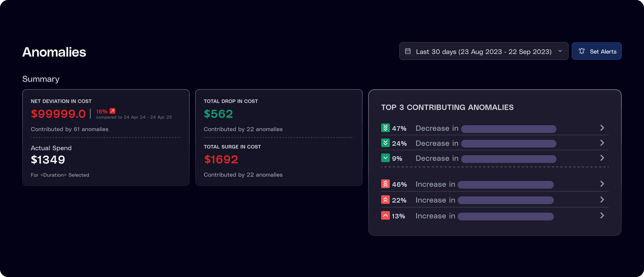Screen dimensions: 644x277
Task: Expand the 47% Decrease anomaly row chevron
Action: [602, 128]
